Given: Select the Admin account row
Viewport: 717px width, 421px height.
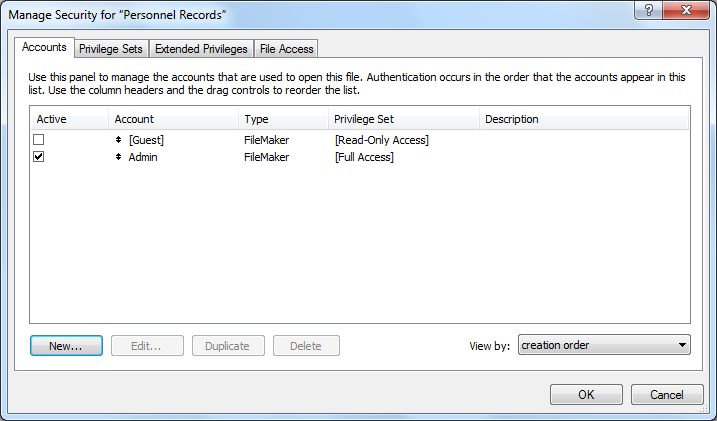Looking at the screenshot, I should pos(143,157).
